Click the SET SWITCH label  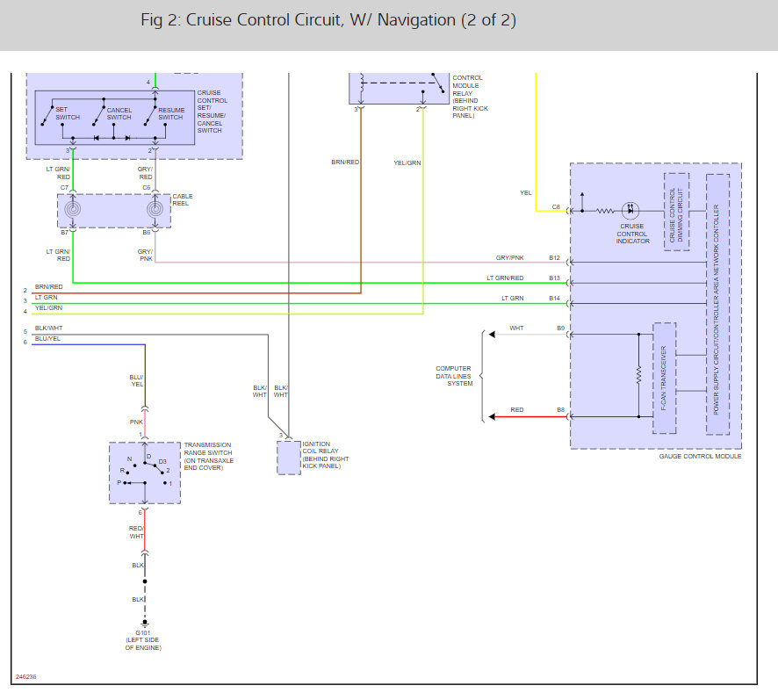click(68, 113)
